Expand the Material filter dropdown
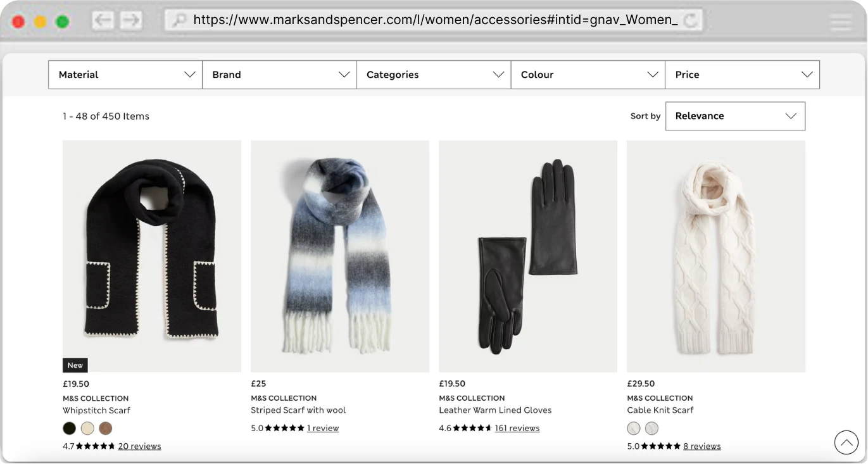 [x=125, y=75]
